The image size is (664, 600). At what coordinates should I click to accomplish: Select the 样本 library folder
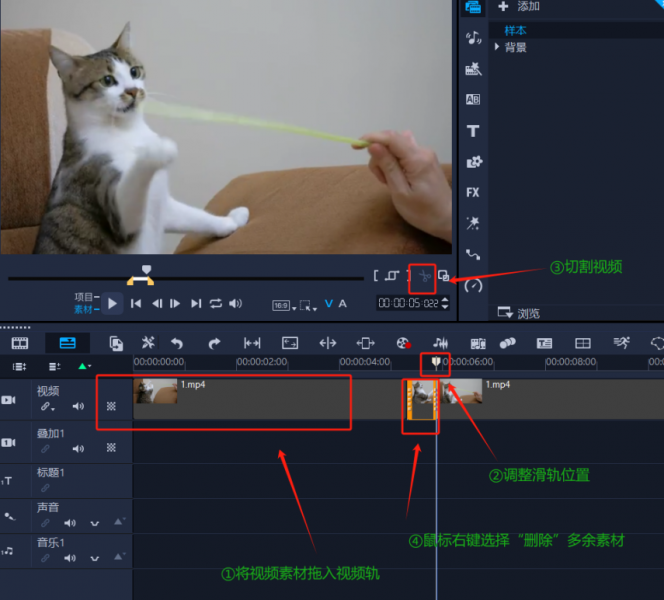pos(515,30)
